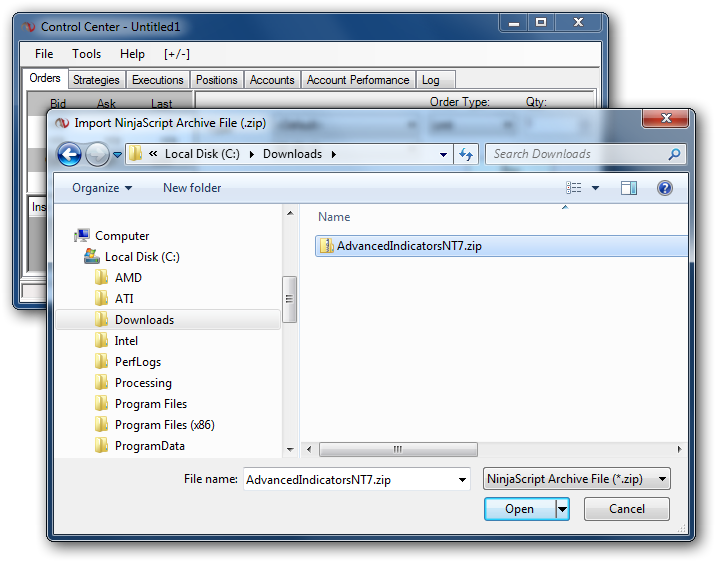Viewport: 716px width, 562px height.
Task: Select Local Disk (C:) in navigation tree
Action: [142, 257]
